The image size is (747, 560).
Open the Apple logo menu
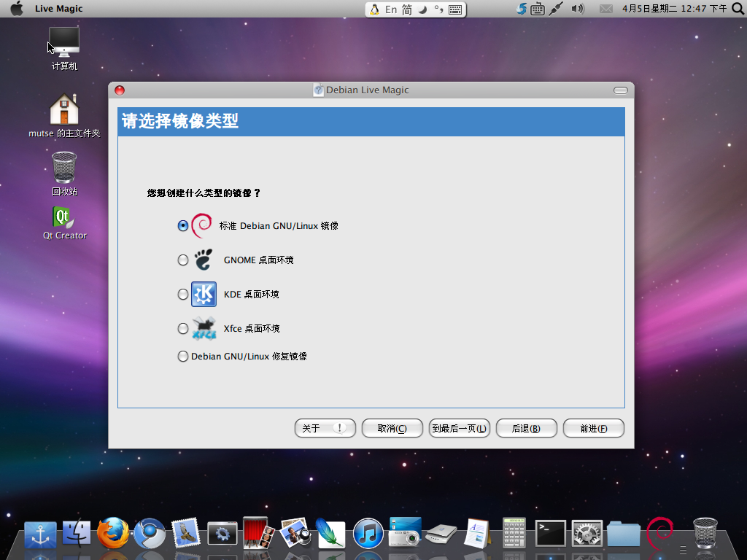(17, 9)
